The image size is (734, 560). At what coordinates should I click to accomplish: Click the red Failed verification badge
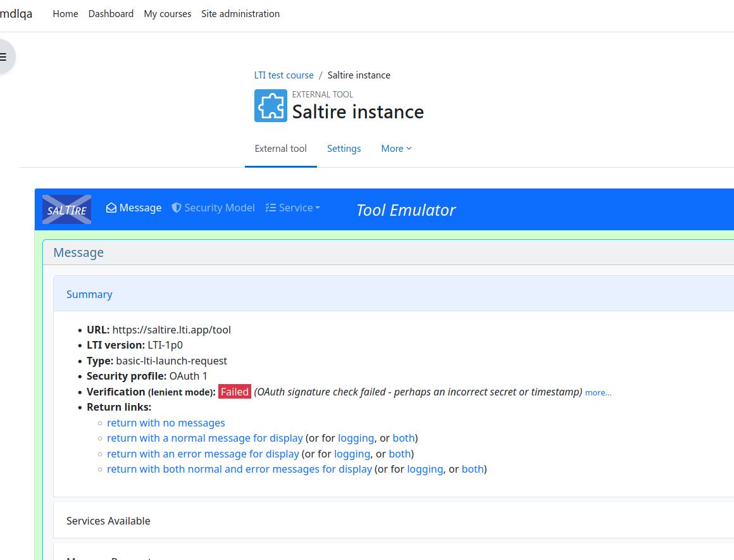235,392
